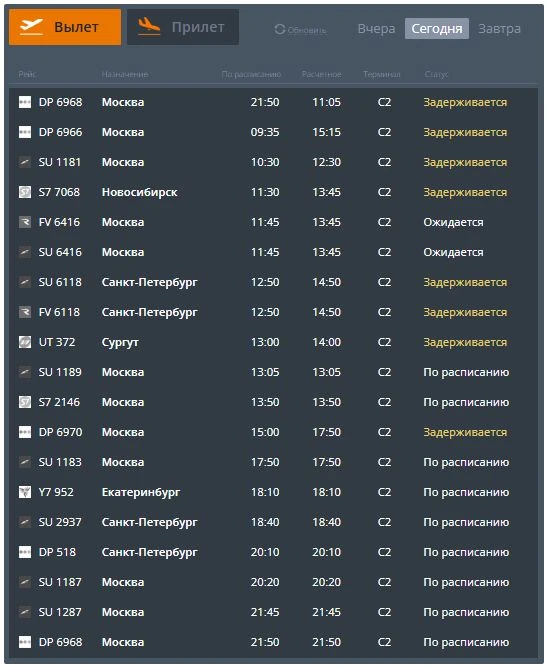Show tomorrow's flights with Завтра

pyautogui.click(x=499, y=28)
